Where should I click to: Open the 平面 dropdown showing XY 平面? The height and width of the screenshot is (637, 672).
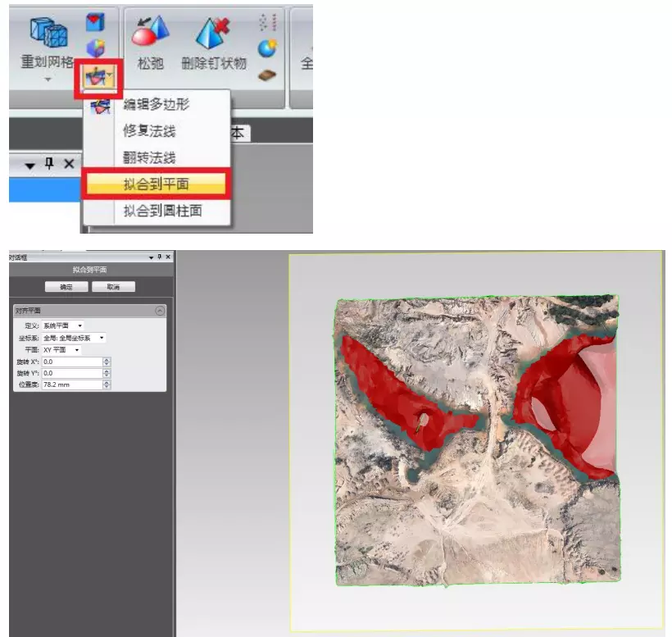tap(61, 349)
